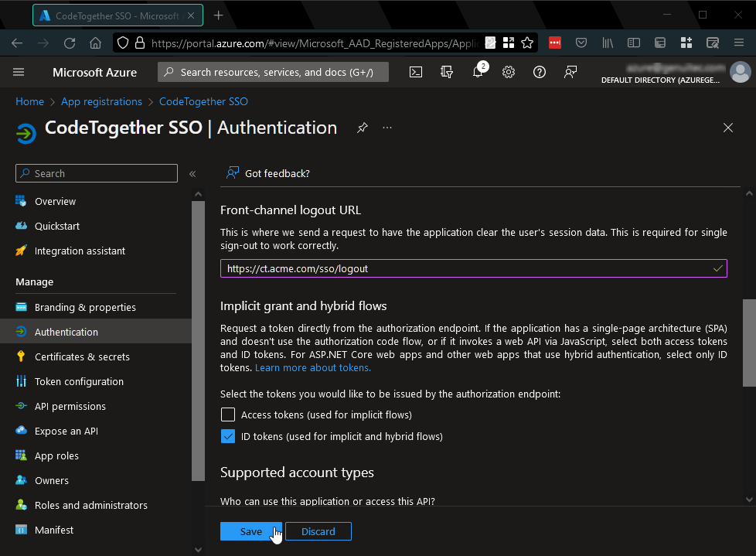This screenshot has width=756, height=556.
Task: Open the more options ellipsis beside the pin
Action: [387, 128]
